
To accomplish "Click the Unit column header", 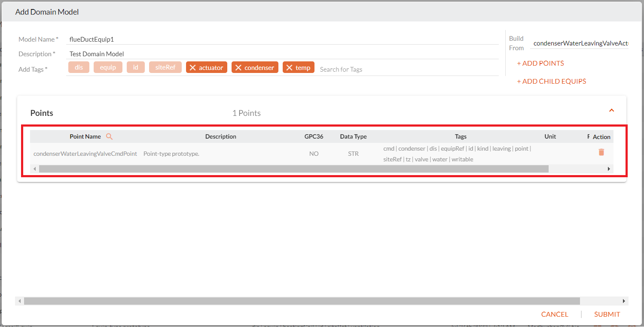I will pos(550,136).
